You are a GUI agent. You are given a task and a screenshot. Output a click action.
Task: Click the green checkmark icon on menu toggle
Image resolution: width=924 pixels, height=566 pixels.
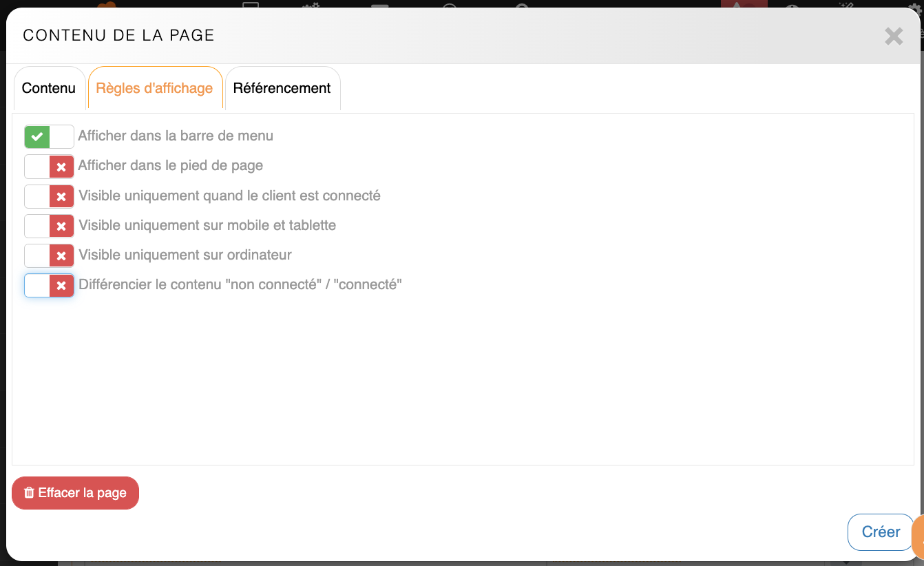37,136
